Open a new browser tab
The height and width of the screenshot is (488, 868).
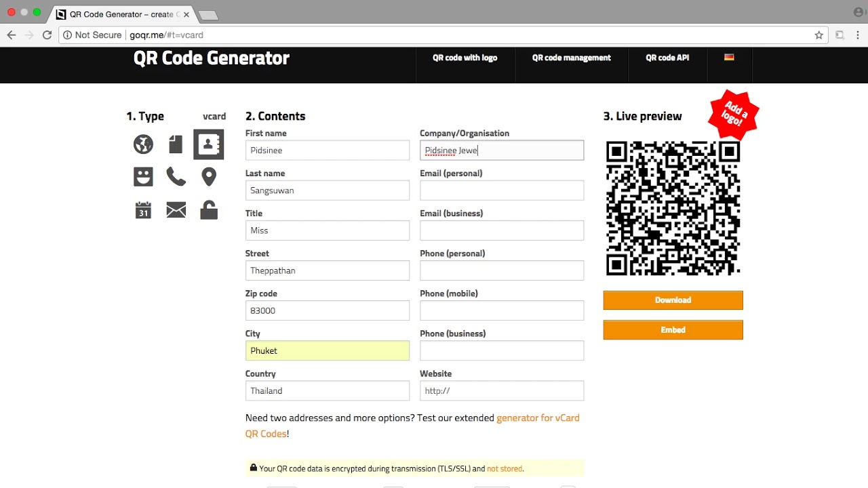208,15
